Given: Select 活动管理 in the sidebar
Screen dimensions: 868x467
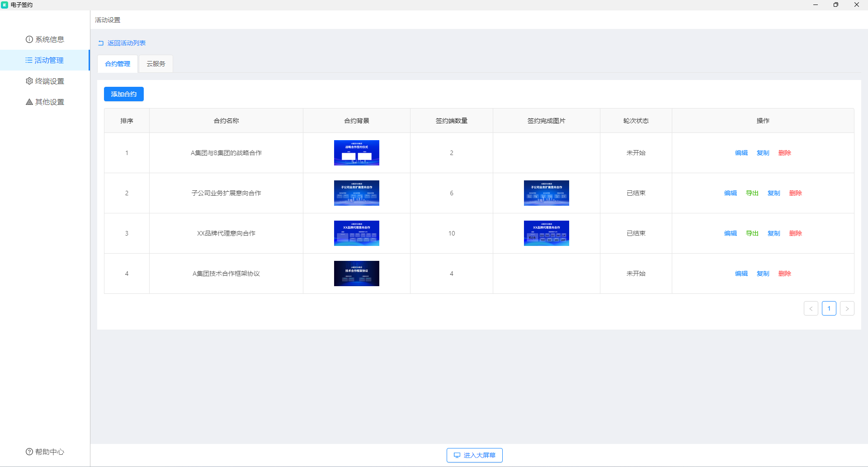Looking at the screenshot, I should (x=45, y=60).
